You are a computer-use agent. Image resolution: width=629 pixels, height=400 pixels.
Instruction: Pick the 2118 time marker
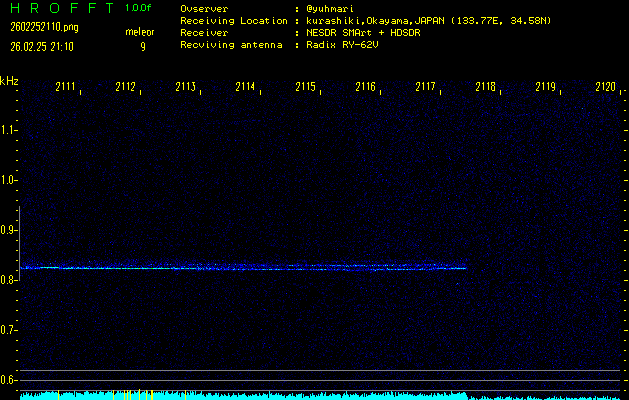click(485, 87)
